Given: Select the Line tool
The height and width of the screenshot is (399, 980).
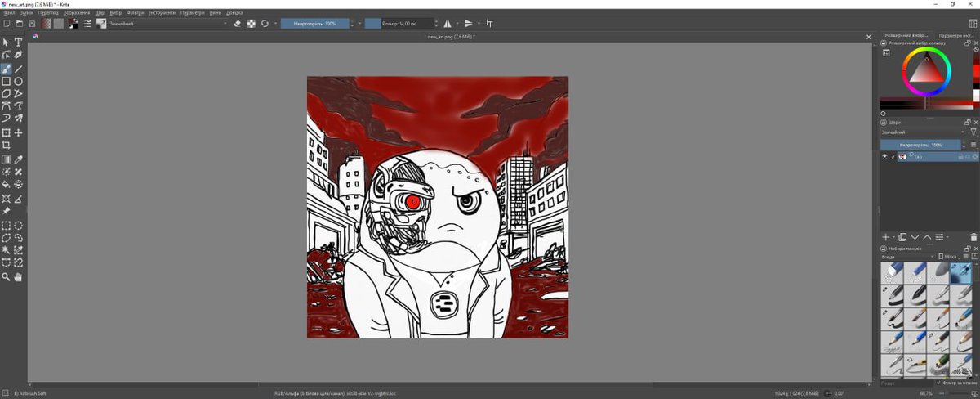Looking at the screenshot, I should pos(18,69).
